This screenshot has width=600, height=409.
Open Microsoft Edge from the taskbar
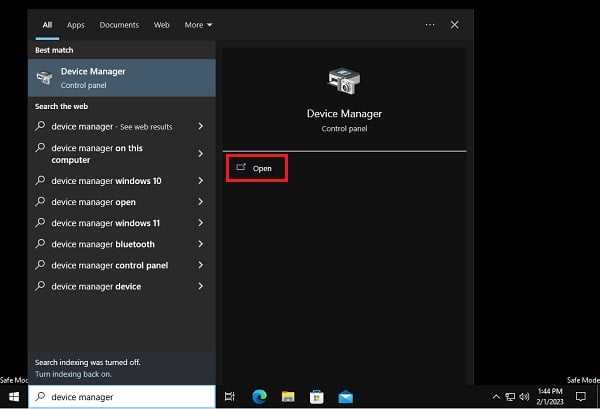[261, 397]
